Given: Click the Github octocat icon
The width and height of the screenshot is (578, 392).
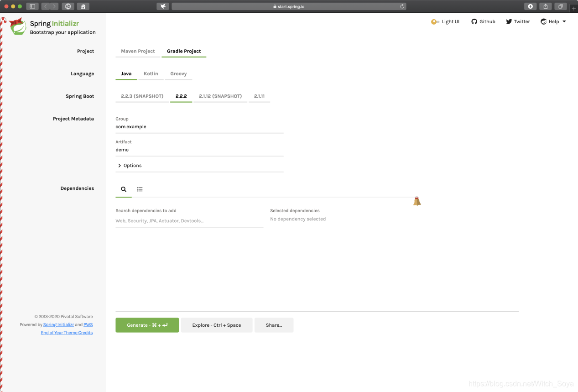Looking at the screenshot, I should click(x=474, y=21).
